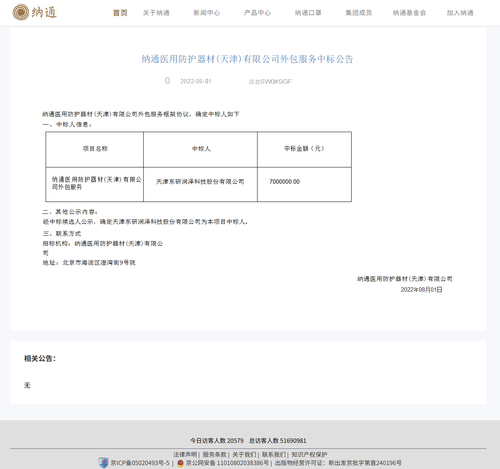The image size is (500, 469).
Task: Open the 关于我们 footer link
Action: click(x=244, y=454)
